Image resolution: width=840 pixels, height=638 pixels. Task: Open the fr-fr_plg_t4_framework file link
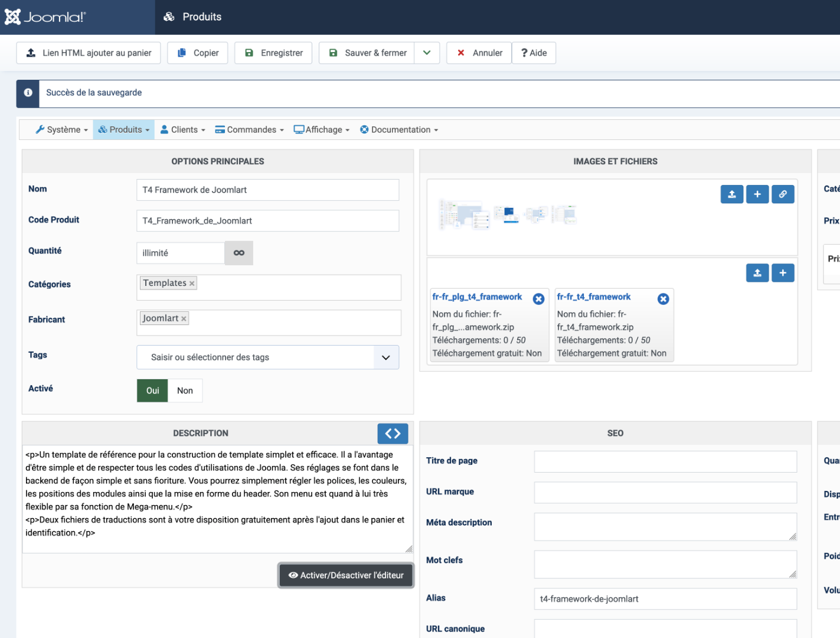tap(477, 297)
